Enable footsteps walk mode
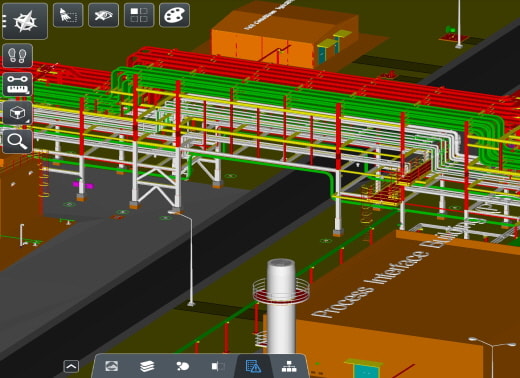Viewport: 520px width, 378px height. tap(18, 56)
